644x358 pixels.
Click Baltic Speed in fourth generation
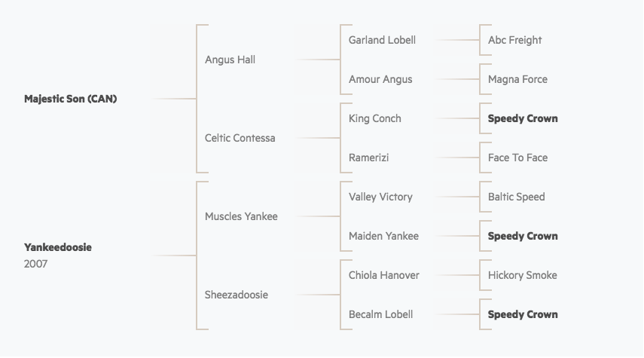[x=516, y=197]
